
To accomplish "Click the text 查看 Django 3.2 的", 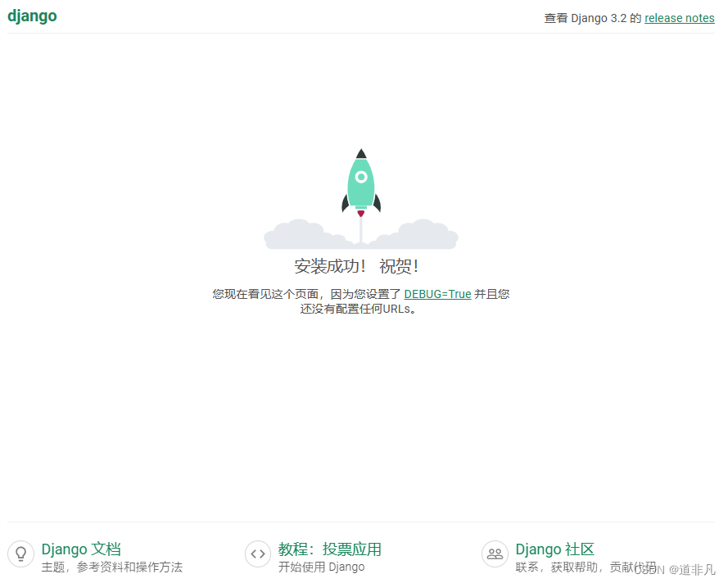I will tap(593, 18).
